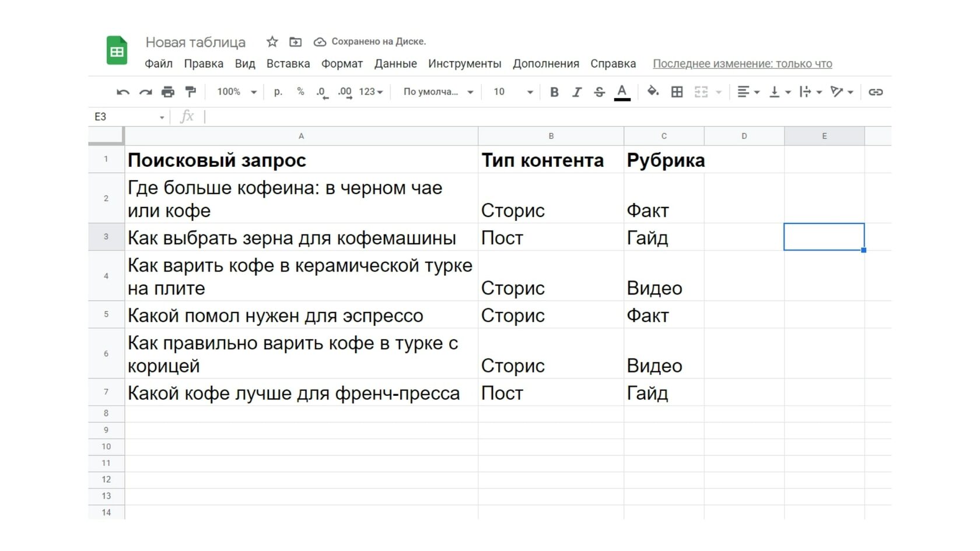This screenshot has width=980, height=551.
Task: Open the Инструменты menu
Action: click(x=464, y=64)
